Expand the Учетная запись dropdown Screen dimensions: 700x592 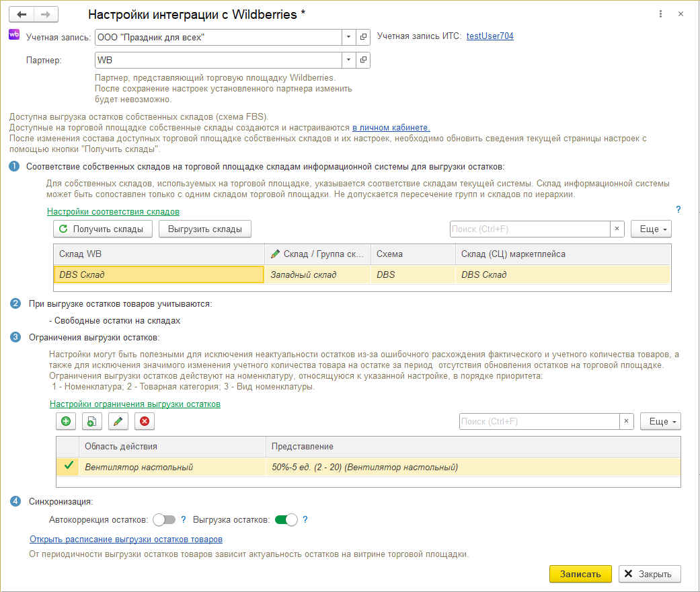pyautogui.click(x=348, y=38)
